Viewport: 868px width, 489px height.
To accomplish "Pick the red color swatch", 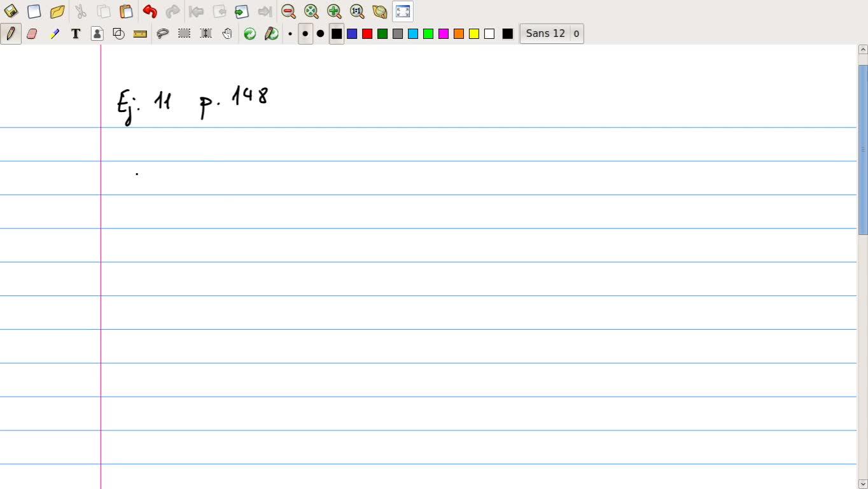I will click(x=367, y=34).
